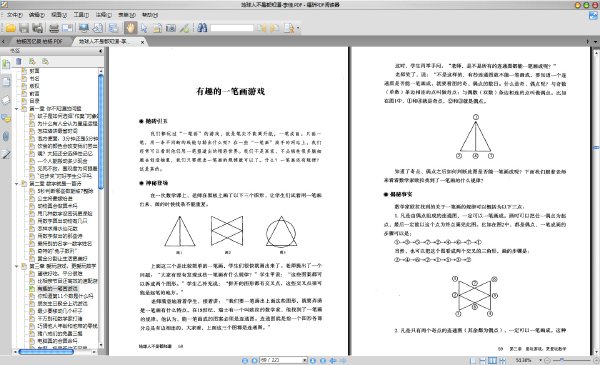The width and height of the screenshot is (600, 365).
Task: Click the collapse bookmark icon in the bookmarks toolbar
Action: 45,61
